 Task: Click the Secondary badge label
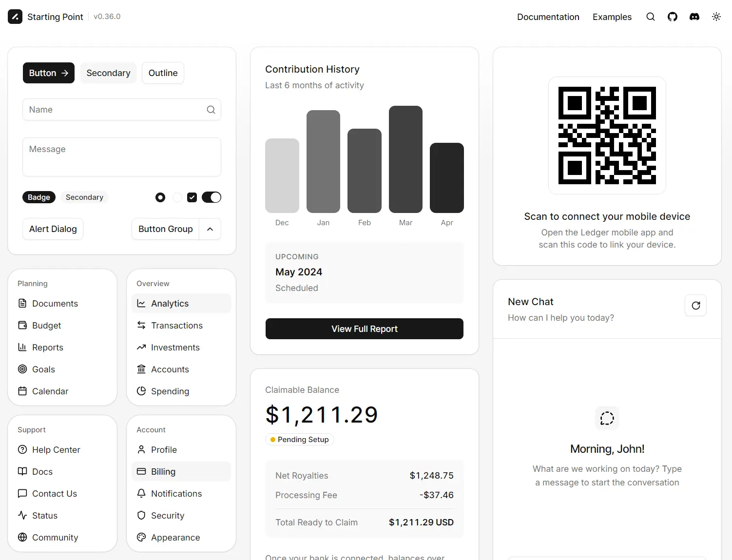tap(84, 197)
